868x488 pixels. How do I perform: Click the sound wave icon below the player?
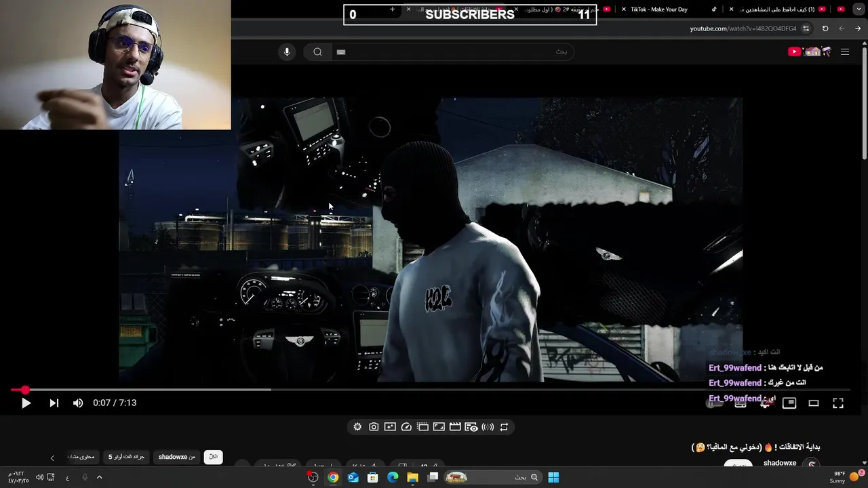click(488, 427)
